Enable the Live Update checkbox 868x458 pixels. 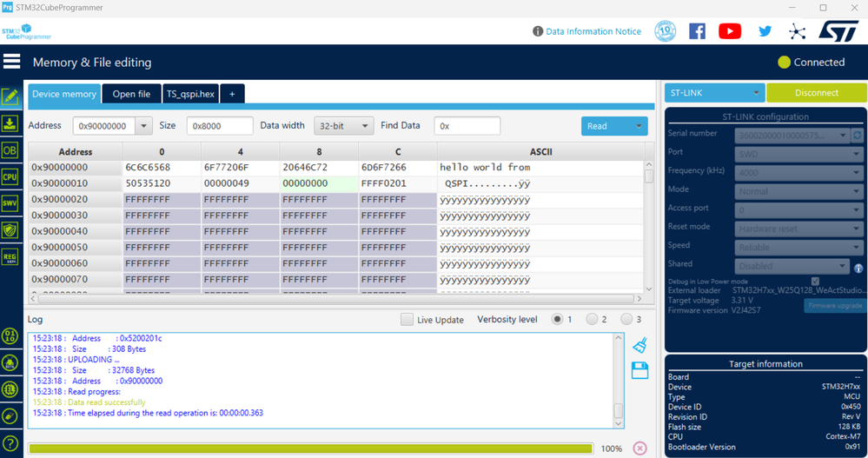(x=407, y=320)
